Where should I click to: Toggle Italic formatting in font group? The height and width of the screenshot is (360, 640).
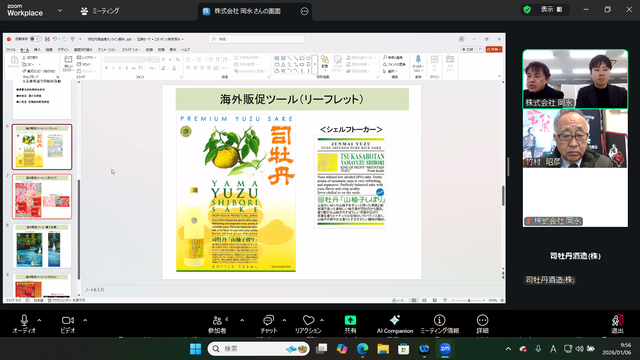pyautogui.click(x=113, y=68)
